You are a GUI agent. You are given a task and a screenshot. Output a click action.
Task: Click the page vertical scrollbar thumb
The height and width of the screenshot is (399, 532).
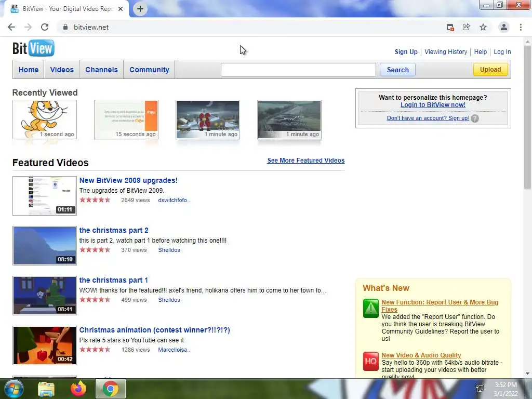click(x=527, y=117)
